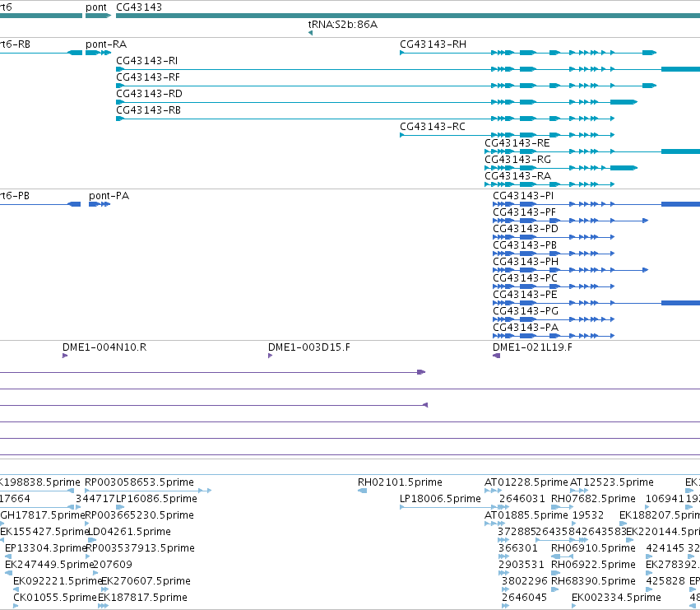Select the CG43143-PI protein label
Viewport: 700px width, 610px height.
coord(523,196)
